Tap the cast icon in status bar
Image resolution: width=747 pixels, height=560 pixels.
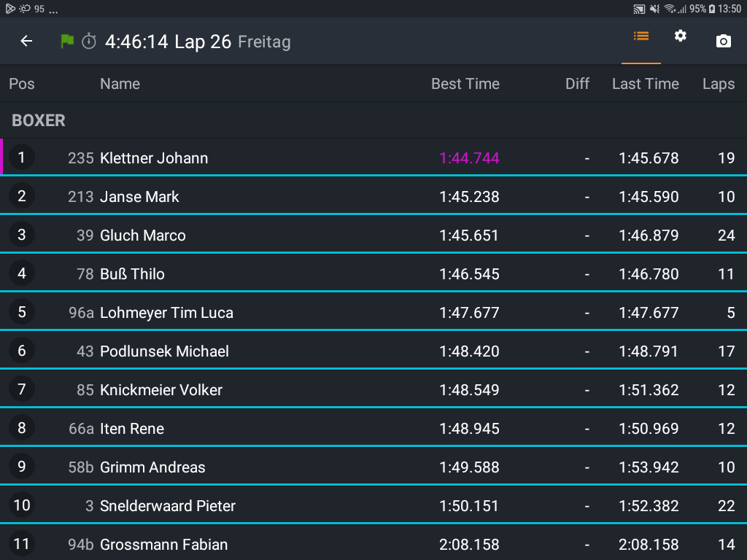click(639, 9)
